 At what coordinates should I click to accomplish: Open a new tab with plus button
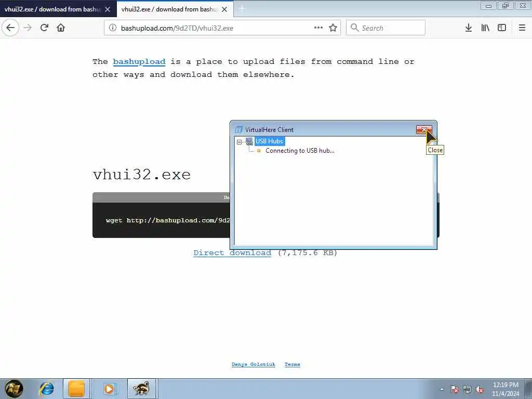(x=242, y=9)
